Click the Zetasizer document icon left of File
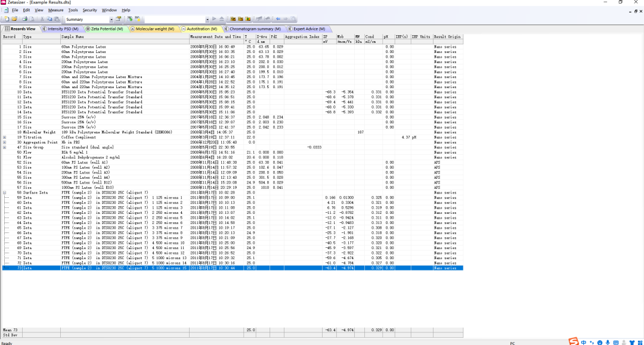This screenshot has height=345, width=644. click(x=6, y=10)
